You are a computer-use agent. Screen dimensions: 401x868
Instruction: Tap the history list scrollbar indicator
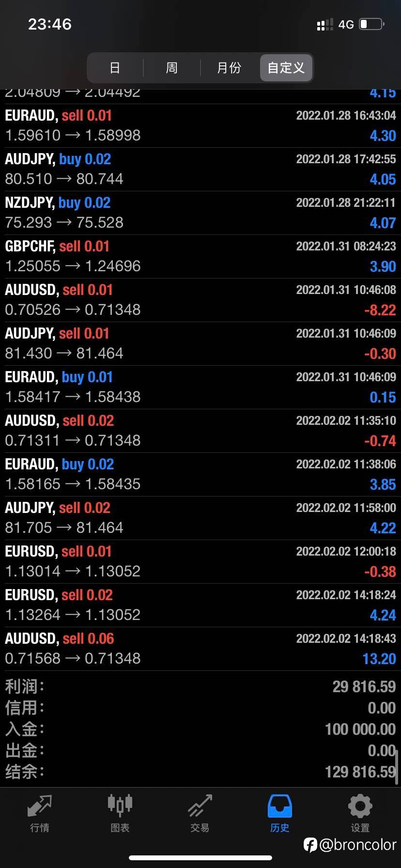(397, 767)
